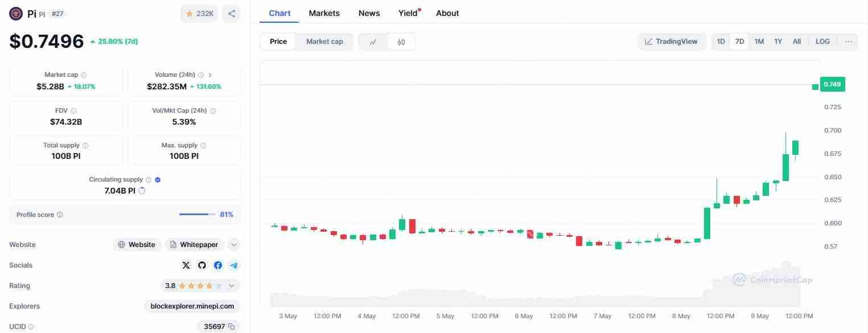Open the Facebook social link

[x=218, y=265]
